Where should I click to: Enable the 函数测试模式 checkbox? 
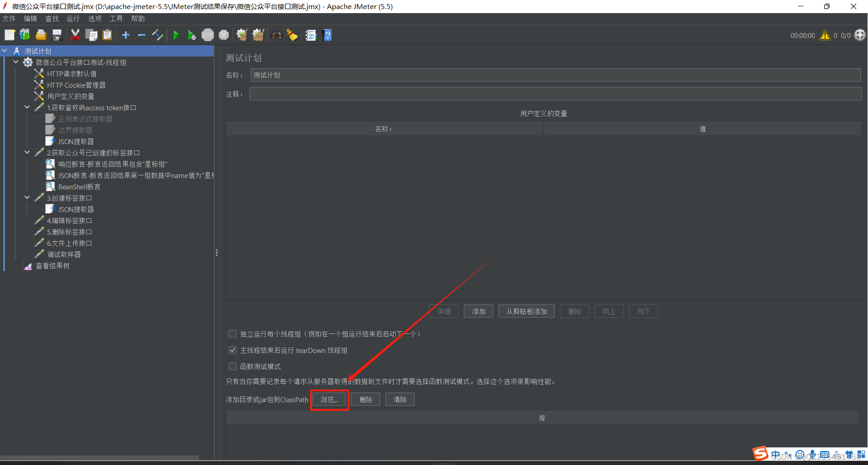click(233, 366)
